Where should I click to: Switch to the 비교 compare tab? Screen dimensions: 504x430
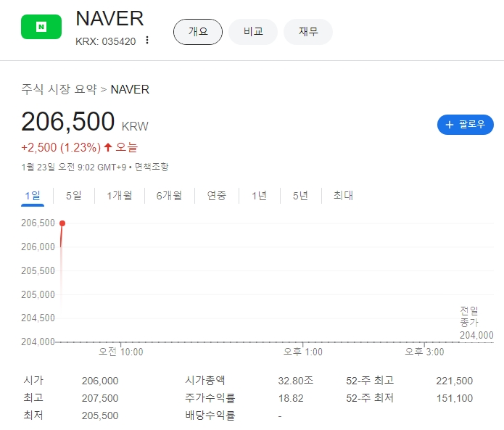(253, 31)
